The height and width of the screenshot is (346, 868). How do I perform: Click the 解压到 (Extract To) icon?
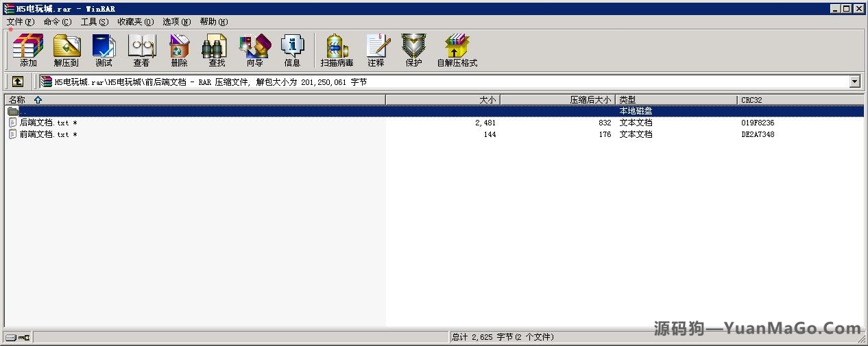(x=67, y=51)
